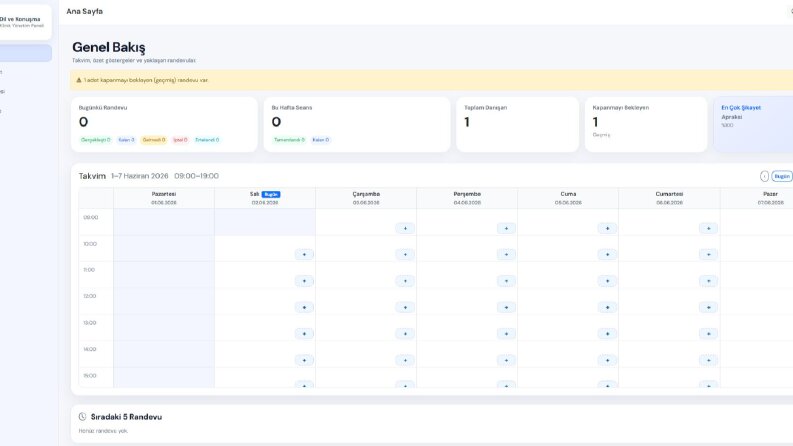This screenshot has height=446, width=793.
Task: Click the 09:00 time row label
Action: (91, 217)
